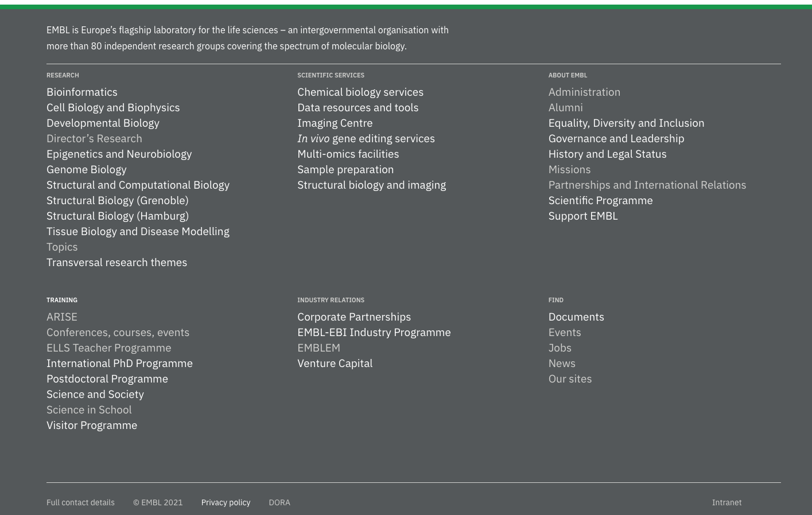Select the About EMBL heading
812x515 pixels.
pyautogui.click(x=568, y=75)
